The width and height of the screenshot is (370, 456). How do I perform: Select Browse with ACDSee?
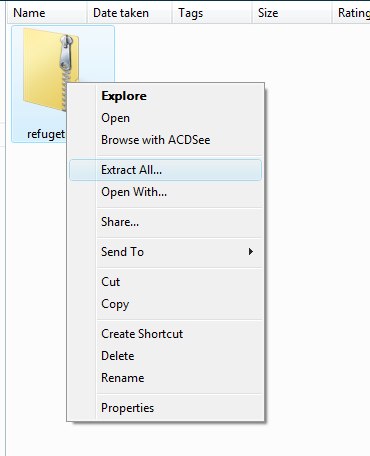[165, 140]
